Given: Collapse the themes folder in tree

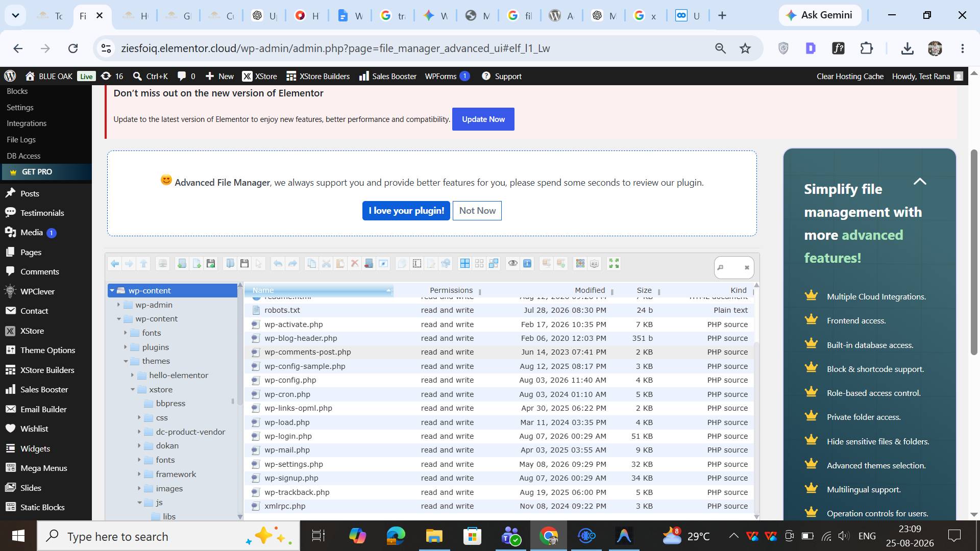Looking at the screenshot, I should pos(126,361).
